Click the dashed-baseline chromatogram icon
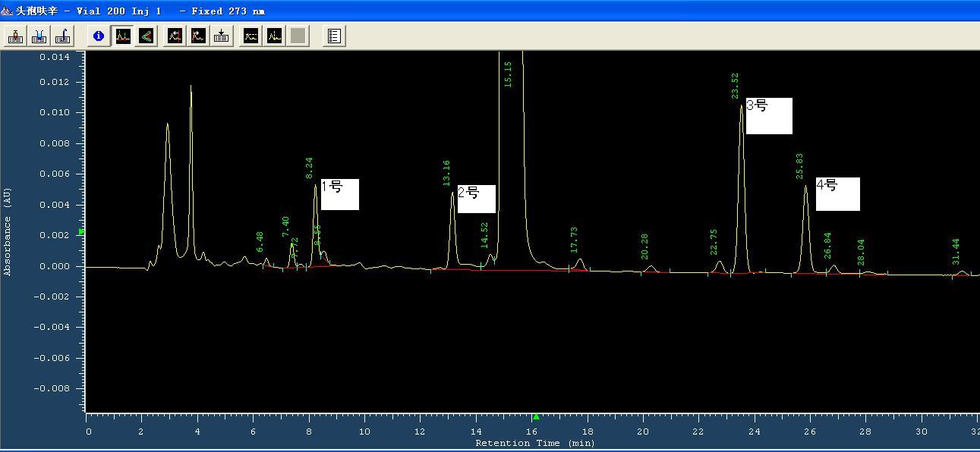The height and width of the screenshot is (452, 980). tap(251, 36)
